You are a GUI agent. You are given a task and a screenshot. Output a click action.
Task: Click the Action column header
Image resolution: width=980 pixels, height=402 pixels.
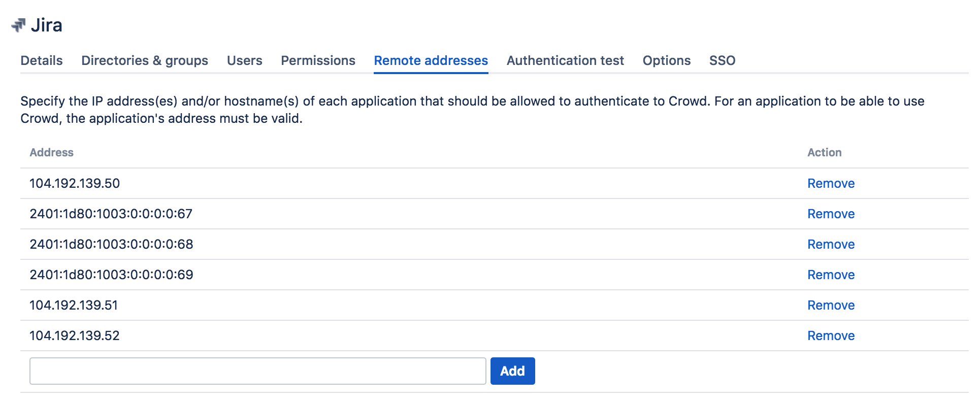tap(824, 152)
